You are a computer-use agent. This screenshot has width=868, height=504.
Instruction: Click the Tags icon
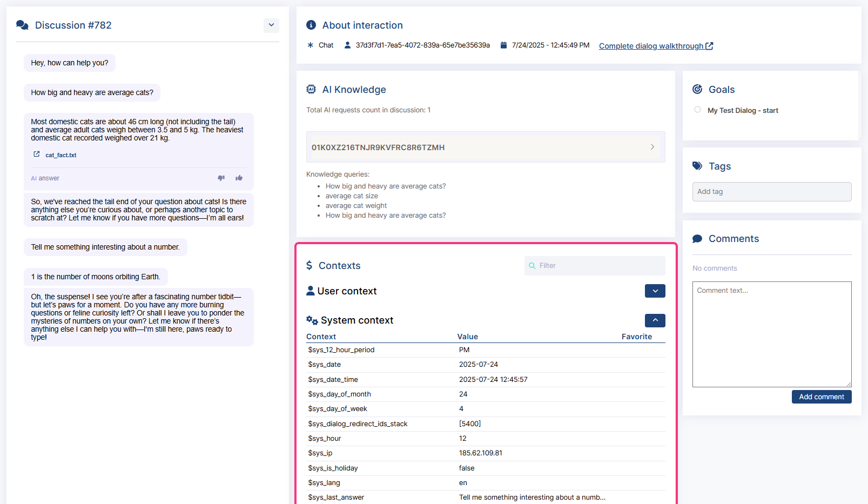[x=697, y=166]
